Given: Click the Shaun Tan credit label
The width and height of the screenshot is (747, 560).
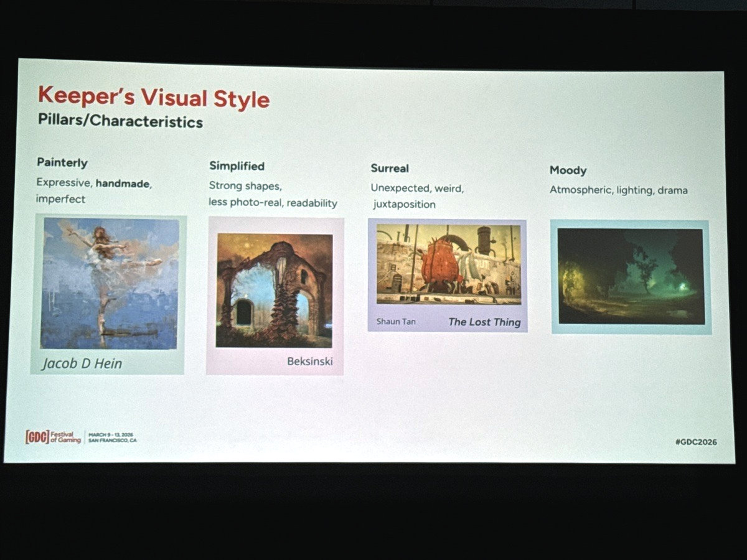Looking at the screenshot, I should point(396,322).
